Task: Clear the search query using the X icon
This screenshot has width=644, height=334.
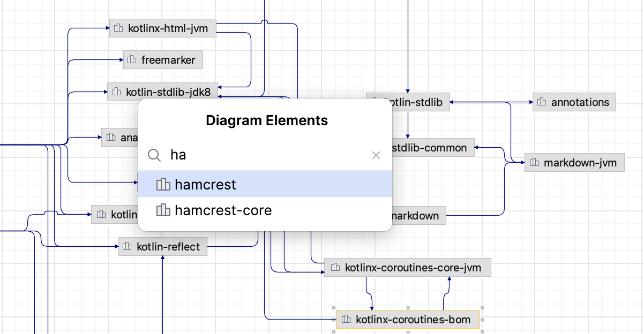Action: (x=376, y=155)
